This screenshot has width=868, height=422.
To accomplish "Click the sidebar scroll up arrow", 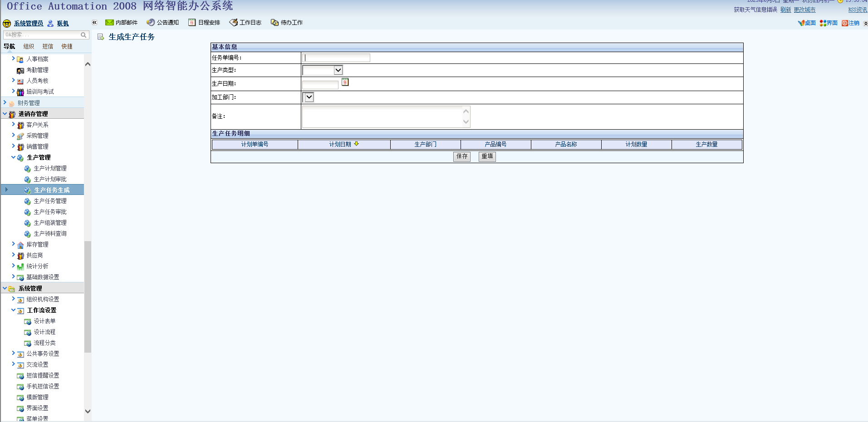I will tap(88, 64).
